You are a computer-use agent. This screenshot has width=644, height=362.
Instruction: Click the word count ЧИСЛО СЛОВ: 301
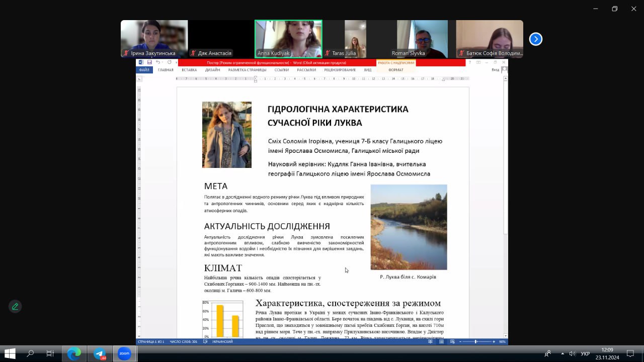point(183,342)
